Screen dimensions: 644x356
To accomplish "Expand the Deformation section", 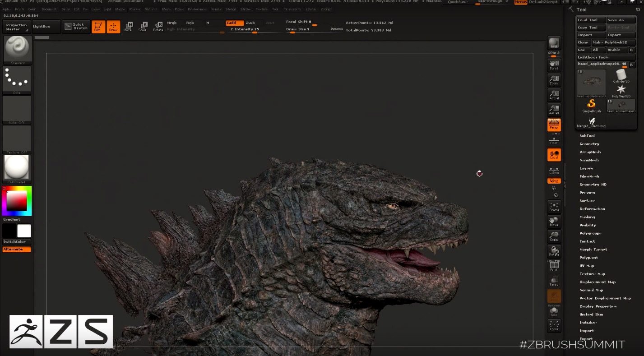I will pyautogui.click(x=592, y=209).
